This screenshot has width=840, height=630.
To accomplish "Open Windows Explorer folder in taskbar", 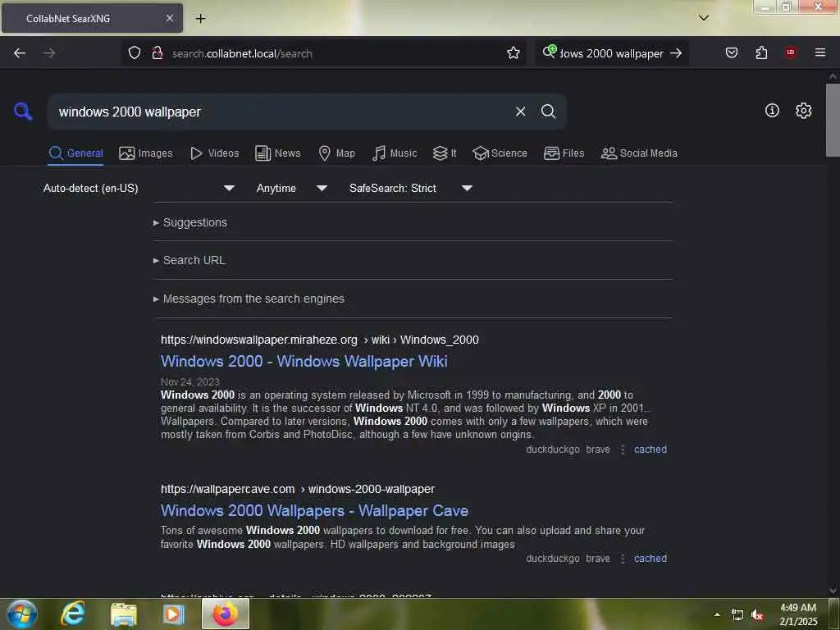I will click(x=123, y=614).
